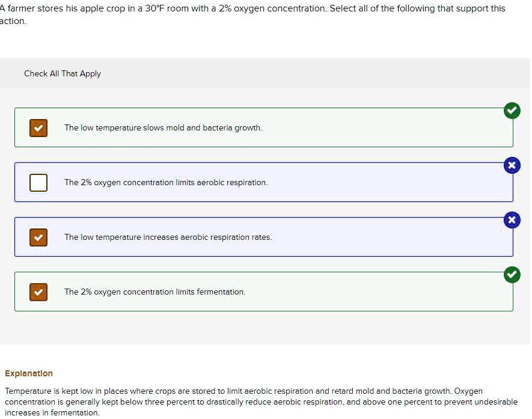Screen dimensions: 532x419
Task: Uncheck '2% oxygen concentration limits fermentation' box
Action: point(38,292)
